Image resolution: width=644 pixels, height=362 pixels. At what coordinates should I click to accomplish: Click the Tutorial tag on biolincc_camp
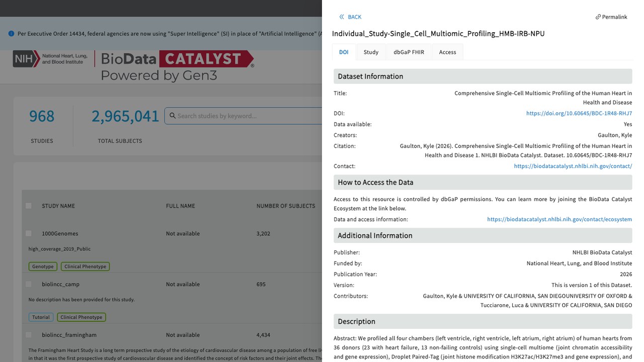[x=41, y=317]
